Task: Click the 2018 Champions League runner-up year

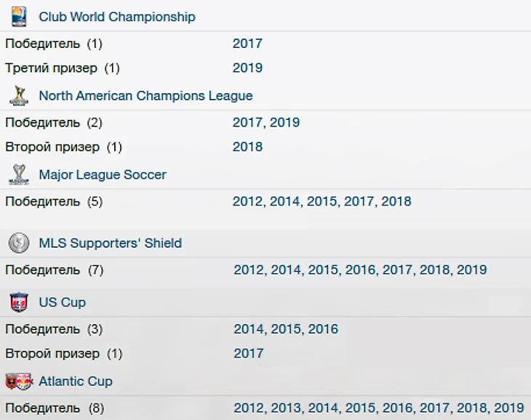Action: click(x=247, y=147)
